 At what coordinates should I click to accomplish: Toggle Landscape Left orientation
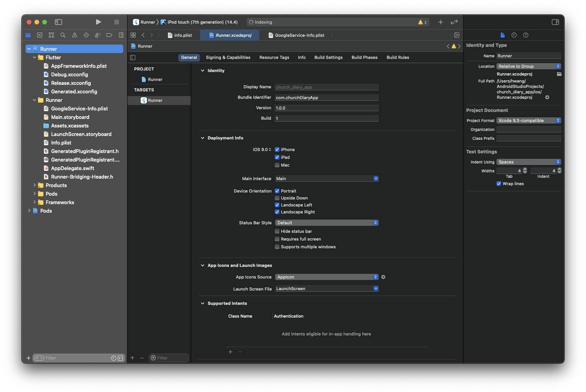click(x=277, y=205)
